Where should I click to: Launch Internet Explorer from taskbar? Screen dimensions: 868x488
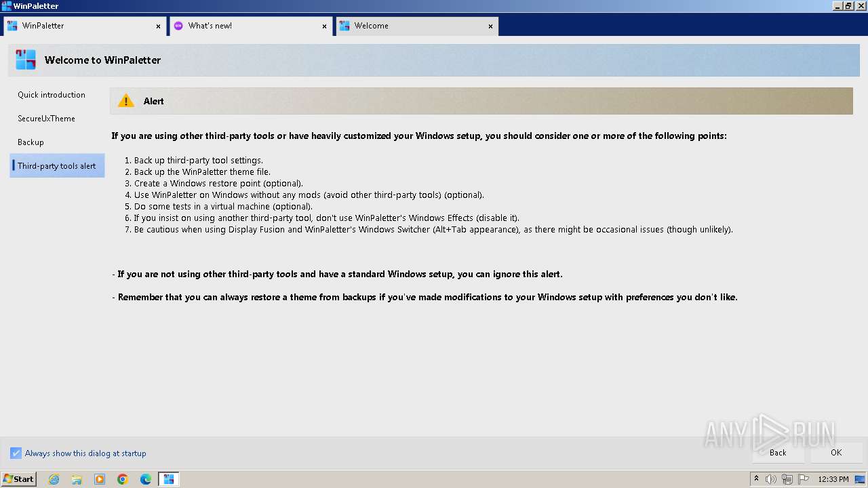[54, 479]
